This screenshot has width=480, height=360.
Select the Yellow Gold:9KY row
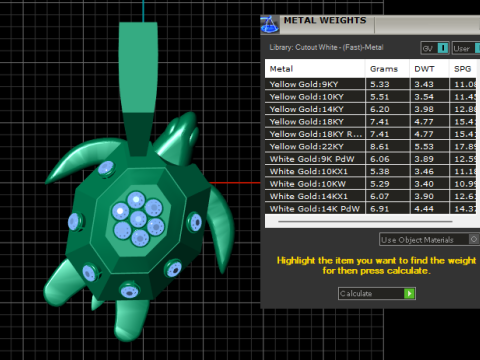click(x=371, y=84)
